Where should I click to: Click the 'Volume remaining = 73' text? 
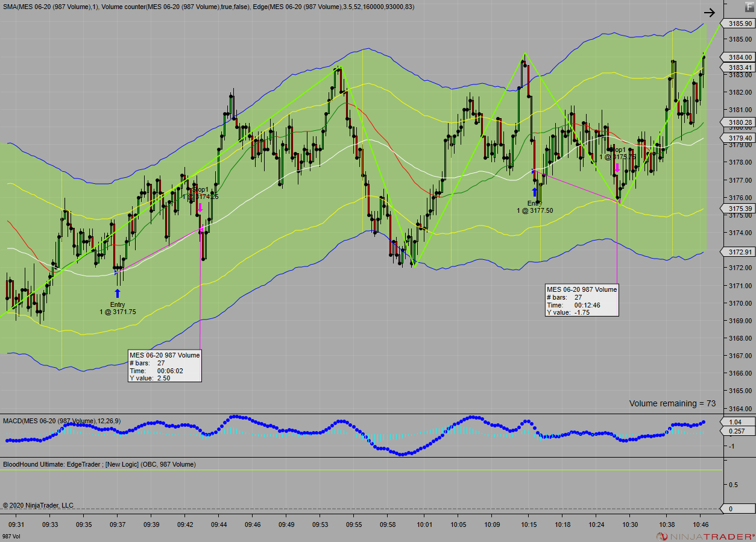[673, 403]
